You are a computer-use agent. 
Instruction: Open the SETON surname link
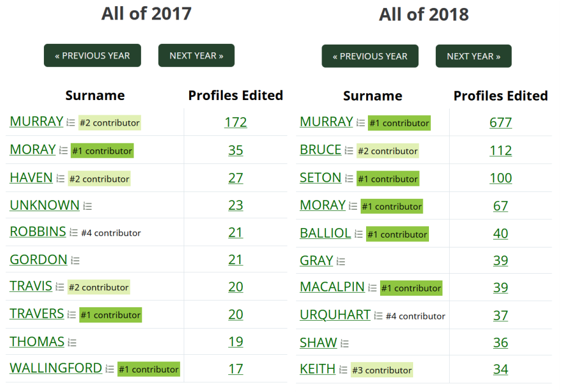click(x=320, y=178)
